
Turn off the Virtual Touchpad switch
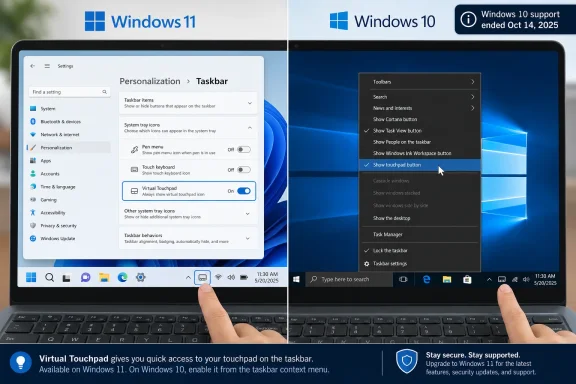click(244, 191)
